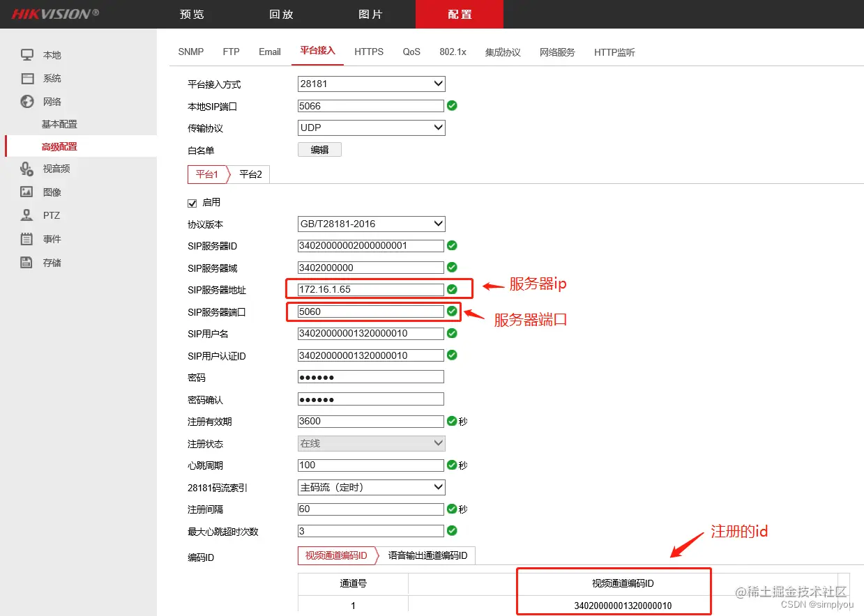Click the 系统 system icon in sidebar

point(27,78)
